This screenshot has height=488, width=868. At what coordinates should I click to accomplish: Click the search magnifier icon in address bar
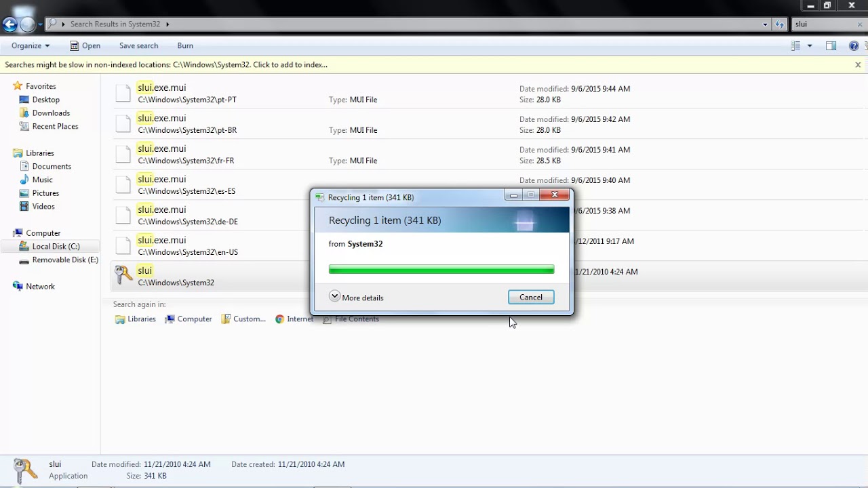click(52, 24)
